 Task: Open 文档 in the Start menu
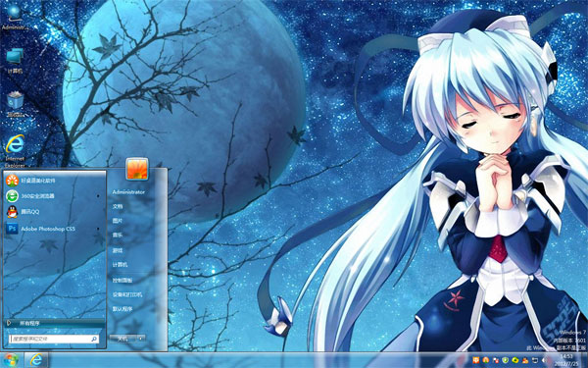click(x=118, y=206)
